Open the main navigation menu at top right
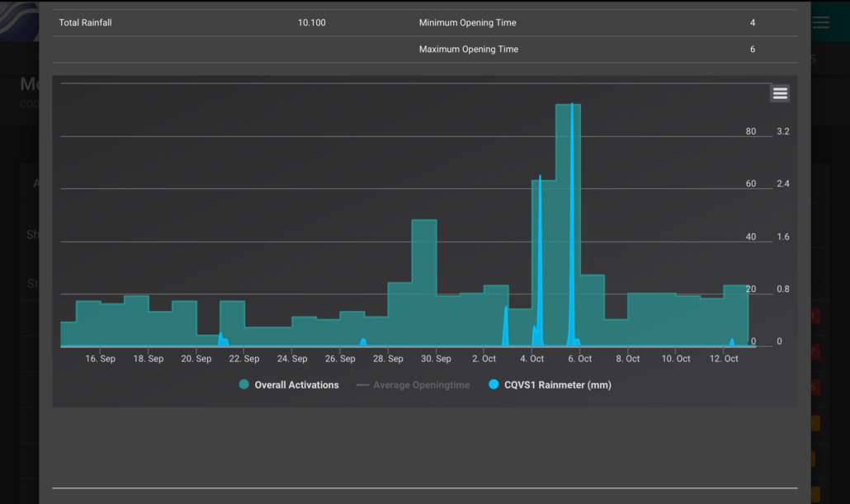The height and width of the screenshot is (504, 850). (820, 22)
